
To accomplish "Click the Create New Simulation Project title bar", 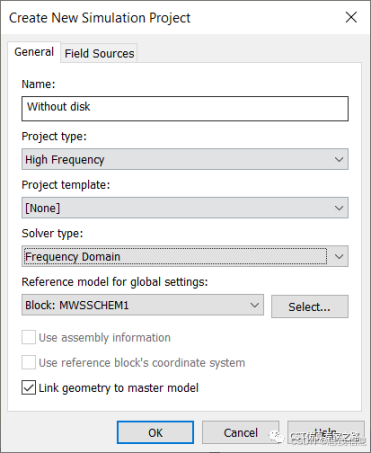I will (x=167, y=17).
